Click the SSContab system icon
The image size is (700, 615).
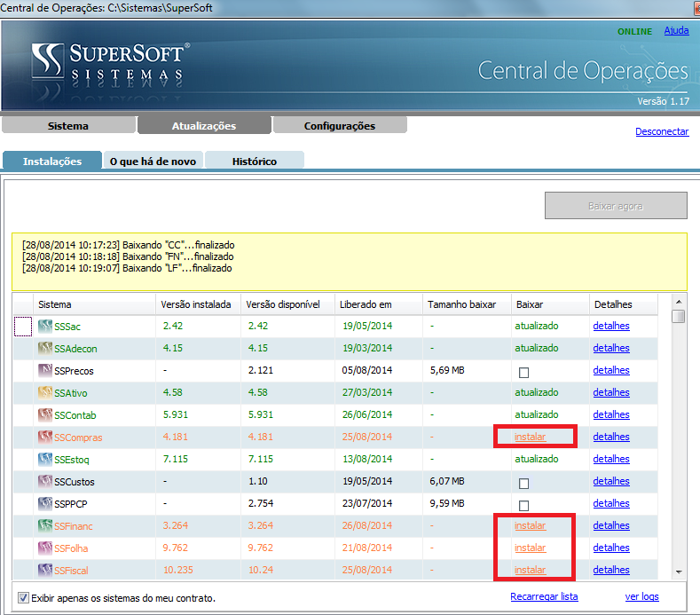point(45,414)
